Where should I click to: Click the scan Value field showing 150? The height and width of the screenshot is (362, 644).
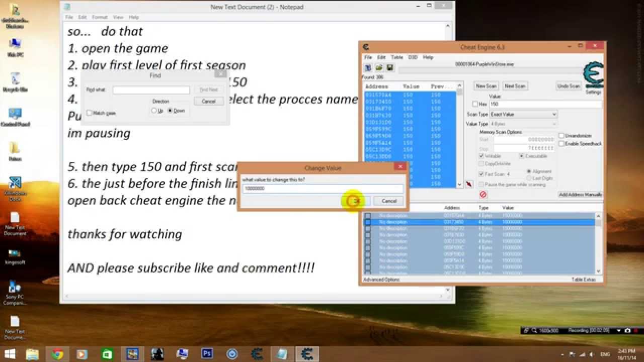tap(545, 104)
